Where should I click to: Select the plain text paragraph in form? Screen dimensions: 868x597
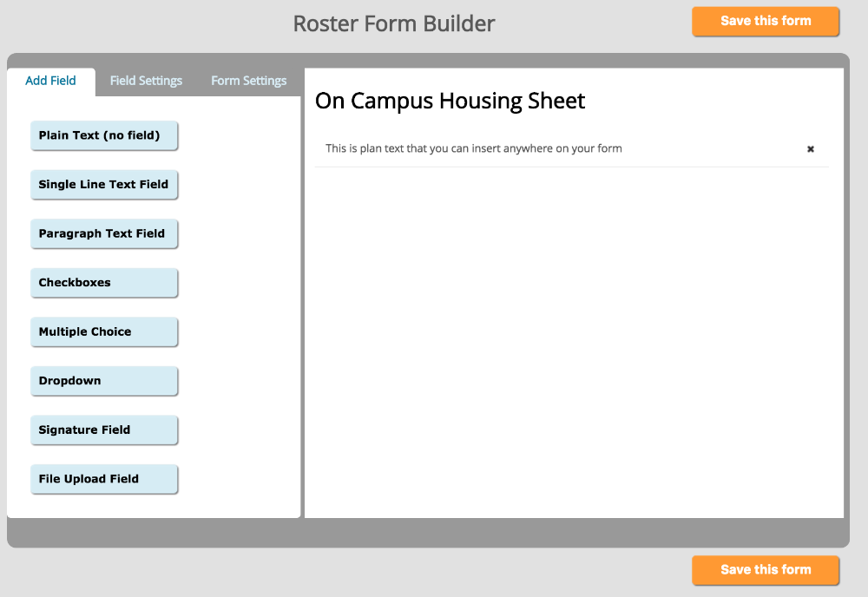tap(474, 148)
